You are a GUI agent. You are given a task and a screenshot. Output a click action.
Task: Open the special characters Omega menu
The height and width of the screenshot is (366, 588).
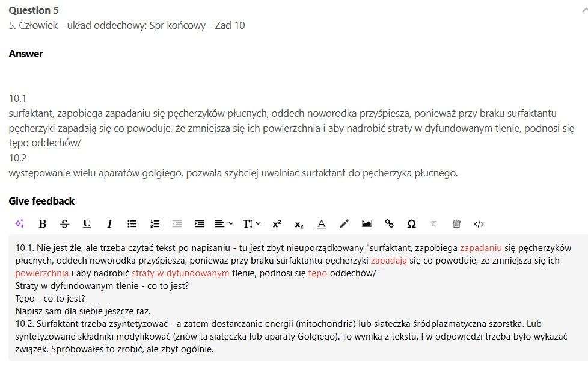(412, 224)
